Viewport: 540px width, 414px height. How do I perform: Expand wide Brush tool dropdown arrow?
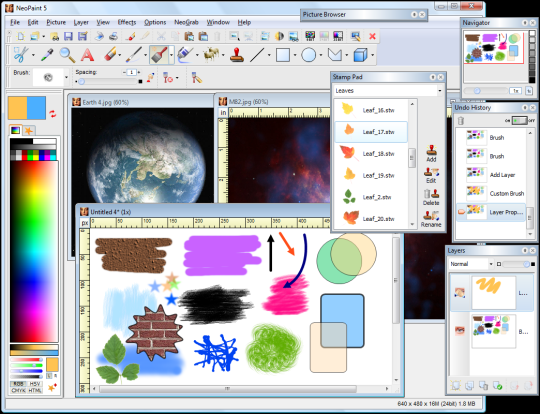pos(171,55)
